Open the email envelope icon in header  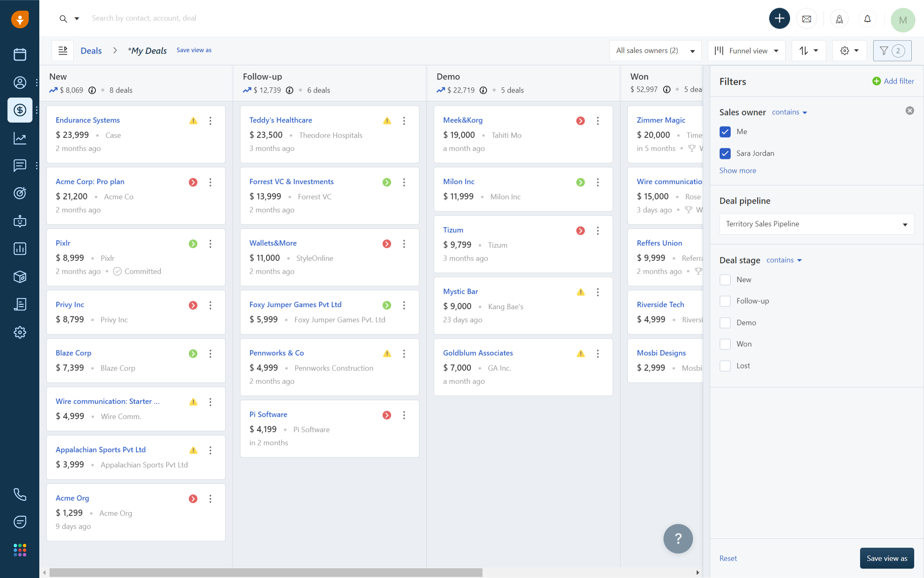[x=806, y=19]
